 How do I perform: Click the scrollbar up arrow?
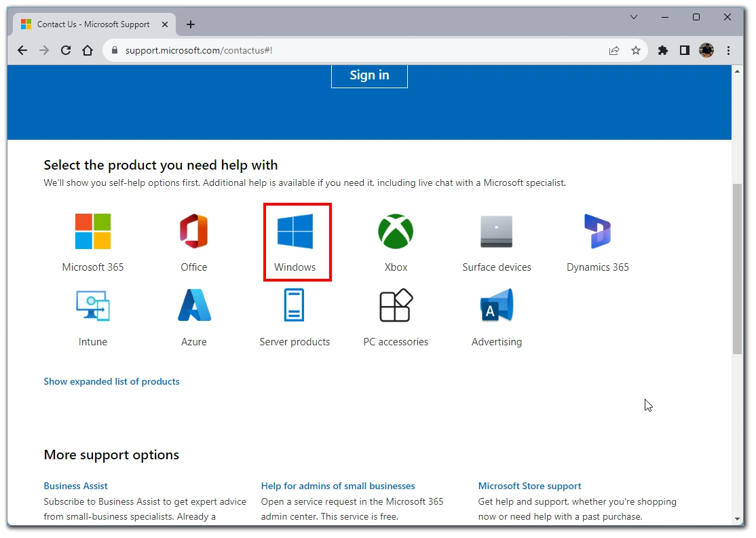point(737,71)
